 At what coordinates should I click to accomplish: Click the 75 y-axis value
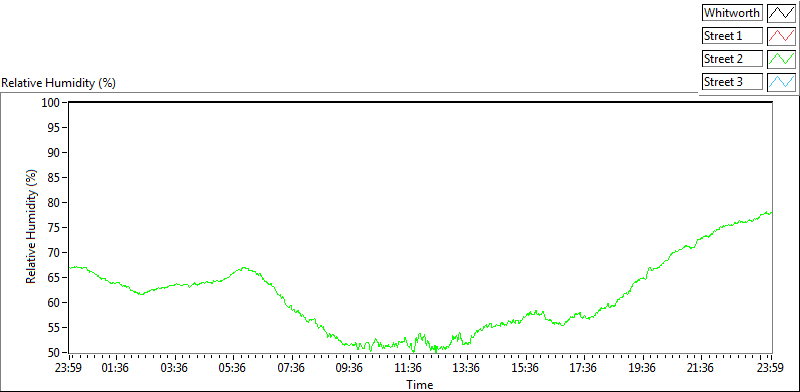pyautogui.click(x=54, y=228)
